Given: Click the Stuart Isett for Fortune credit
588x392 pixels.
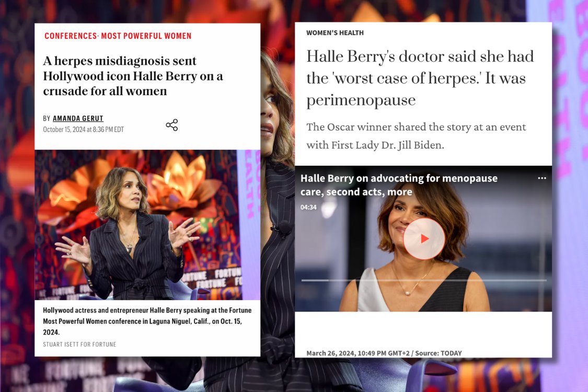Looking at the screenshot, I should 79,344.
